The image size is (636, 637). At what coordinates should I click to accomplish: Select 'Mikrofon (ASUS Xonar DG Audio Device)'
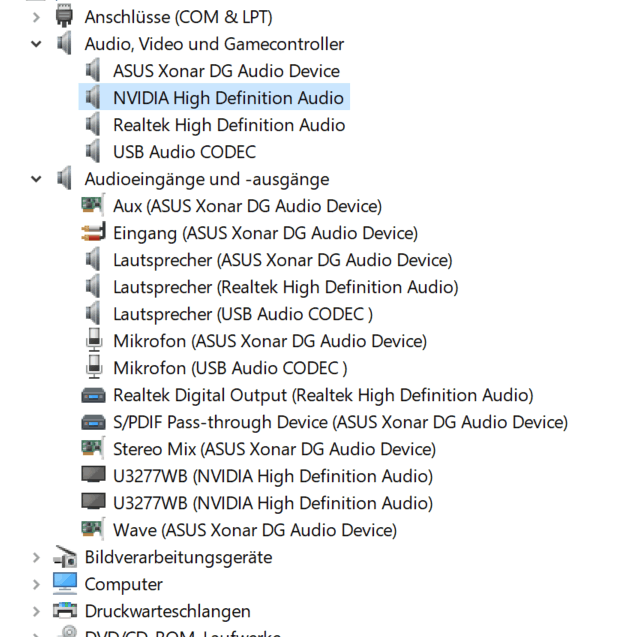pyautogui.click(x=270, y=341)
